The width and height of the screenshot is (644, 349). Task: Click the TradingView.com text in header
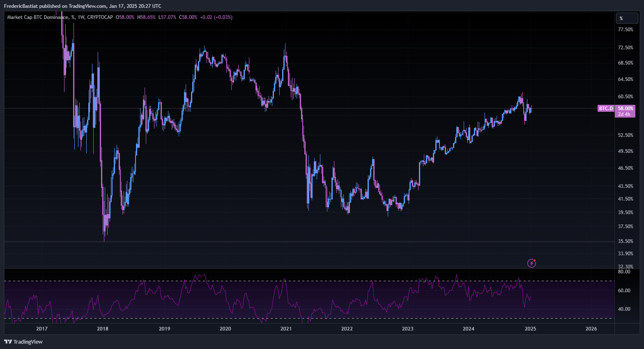coord(87,6)
